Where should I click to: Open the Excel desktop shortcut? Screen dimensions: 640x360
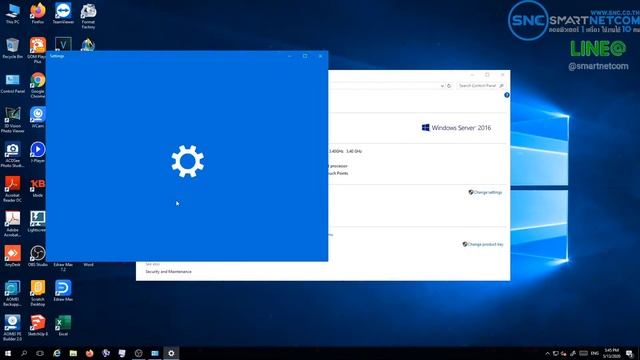[x=63, y=325]
